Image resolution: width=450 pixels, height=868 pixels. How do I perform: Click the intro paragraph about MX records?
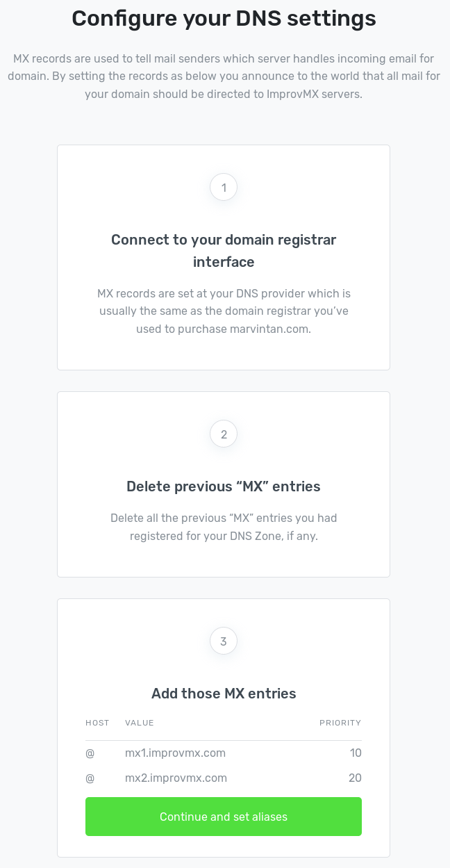224,76
